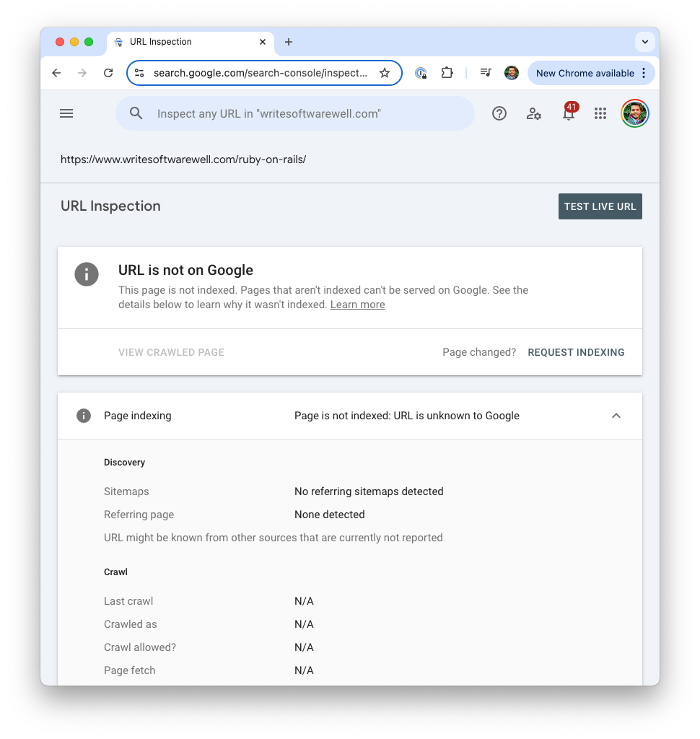
Task: Reload the current page
Action: pyautogui.click(x=108, y=73)
